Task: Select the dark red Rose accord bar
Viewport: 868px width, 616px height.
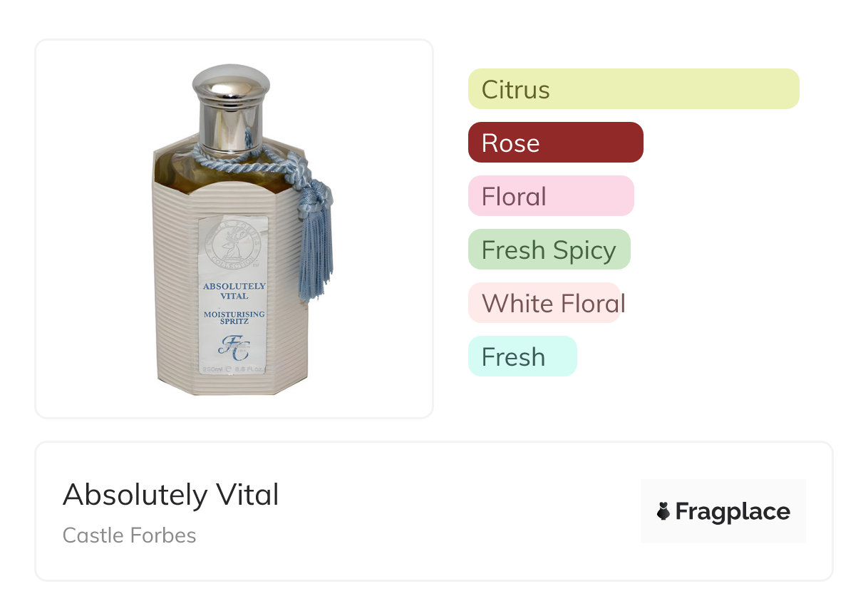Action: click(x=555, y=143)
